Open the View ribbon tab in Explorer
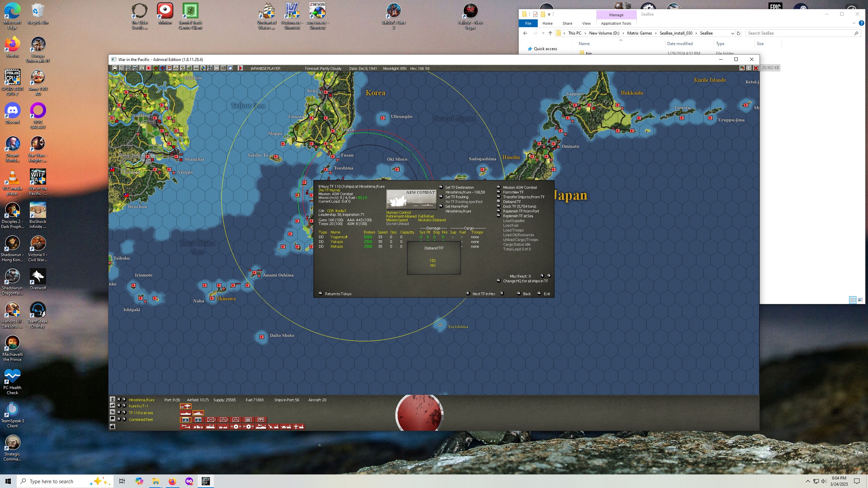 (586, 23)
